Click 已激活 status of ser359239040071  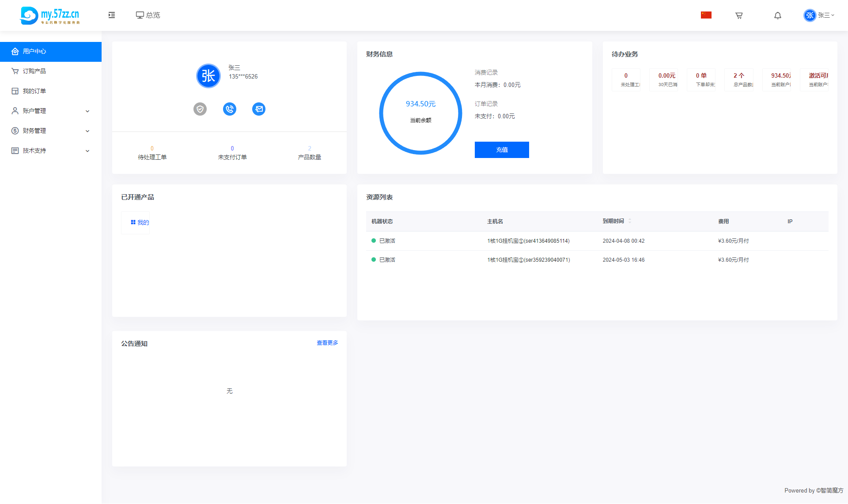383,260
